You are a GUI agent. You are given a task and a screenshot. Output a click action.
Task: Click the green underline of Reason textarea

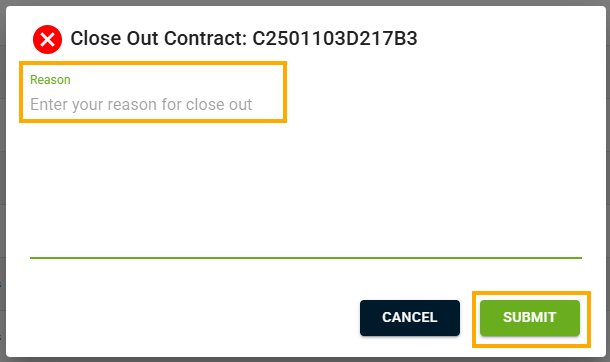(x=306, y=258)
